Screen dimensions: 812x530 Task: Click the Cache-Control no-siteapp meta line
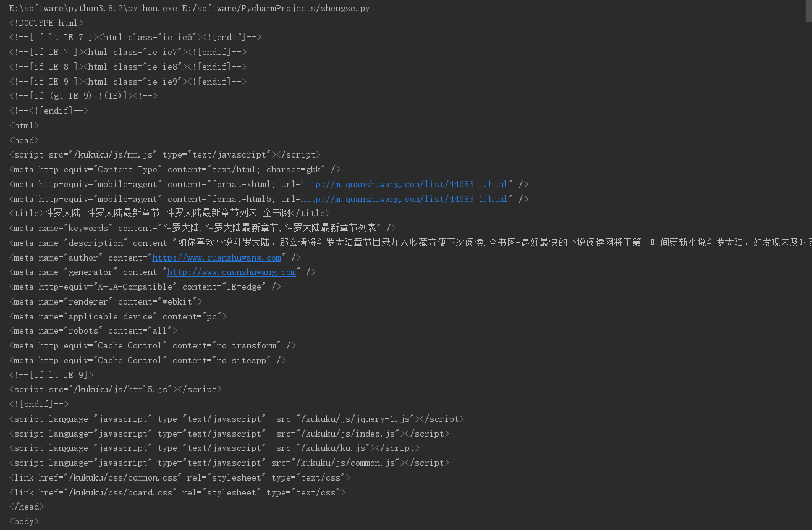(x=148, y=360)
